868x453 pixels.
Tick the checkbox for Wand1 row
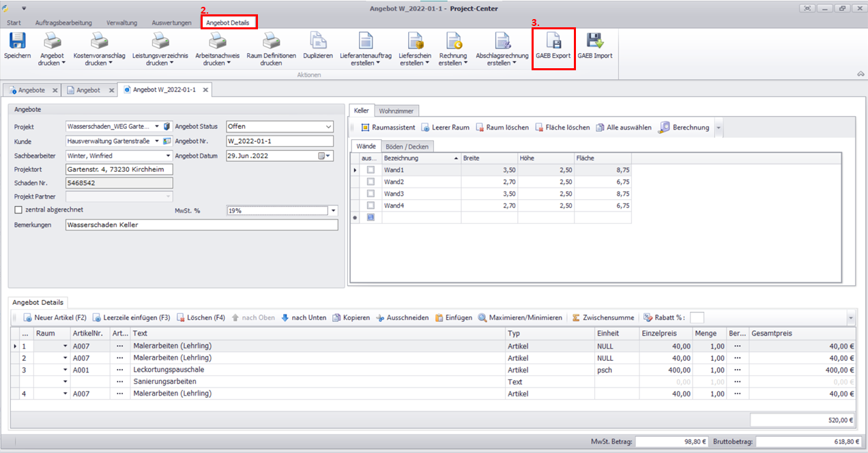(x=371, y=170)
